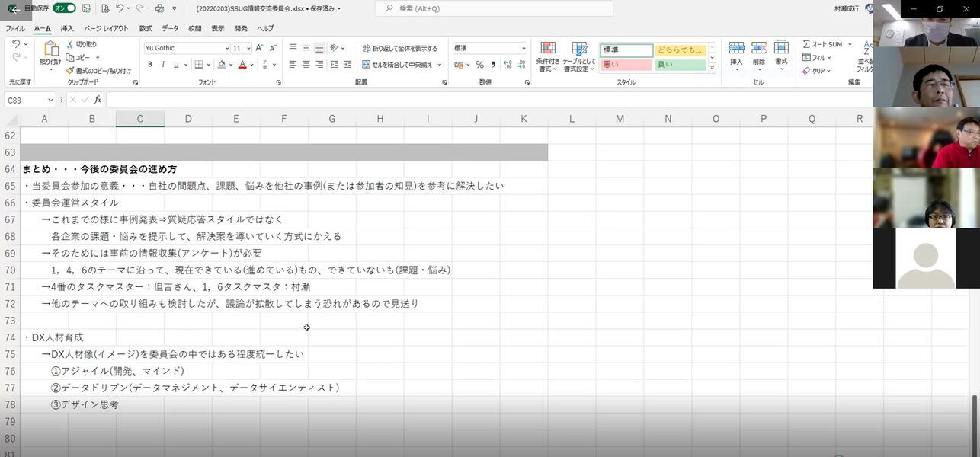
Task: Open the quick access toolbar customize arrow
Action: click(175, 8)
